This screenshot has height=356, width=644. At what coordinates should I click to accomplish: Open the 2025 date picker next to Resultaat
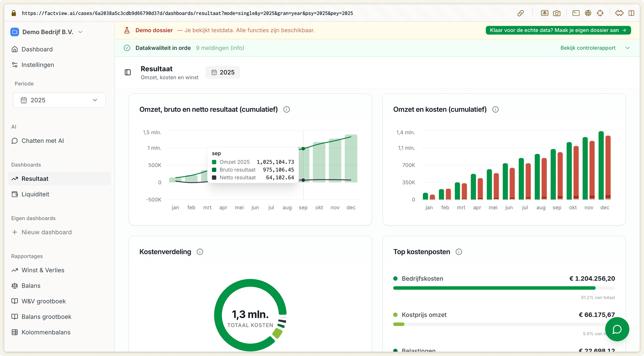coord(223,72)
